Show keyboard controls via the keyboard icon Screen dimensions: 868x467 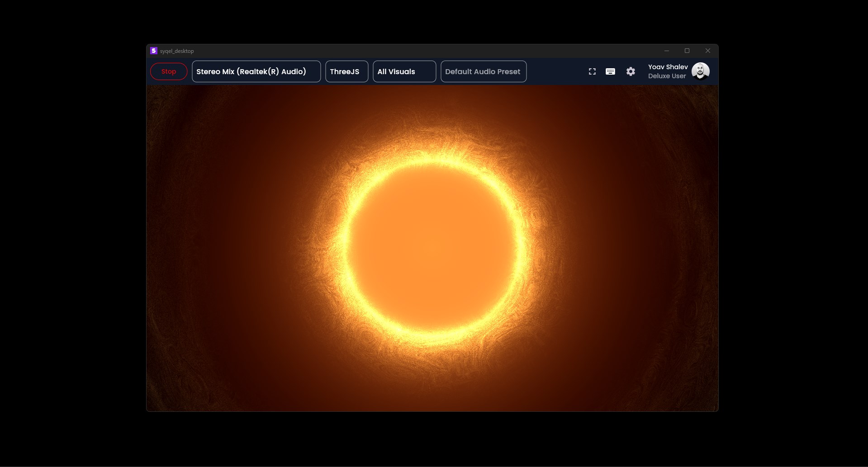coord(610,71)
